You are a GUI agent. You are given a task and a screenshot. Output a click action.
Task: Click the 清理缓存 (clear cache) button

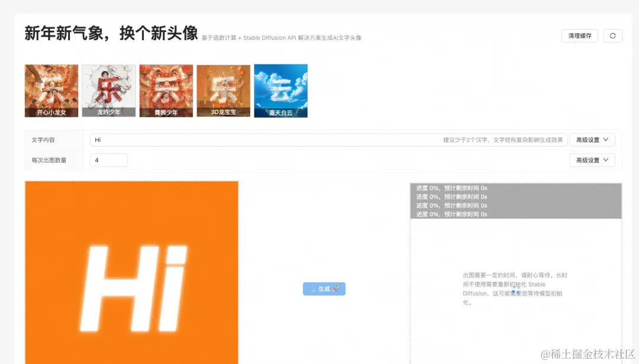pyautogui.click(x=579, y=35)
